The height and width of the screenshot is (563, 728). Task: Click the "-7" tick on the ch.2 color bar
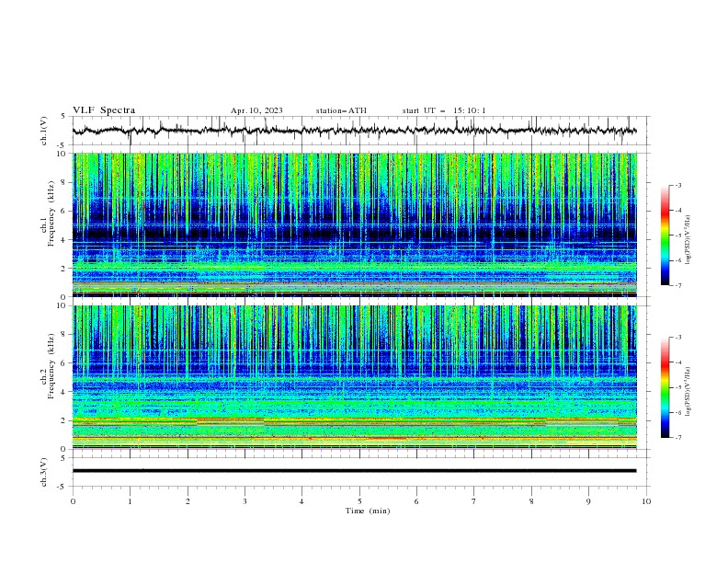(677, 437)
